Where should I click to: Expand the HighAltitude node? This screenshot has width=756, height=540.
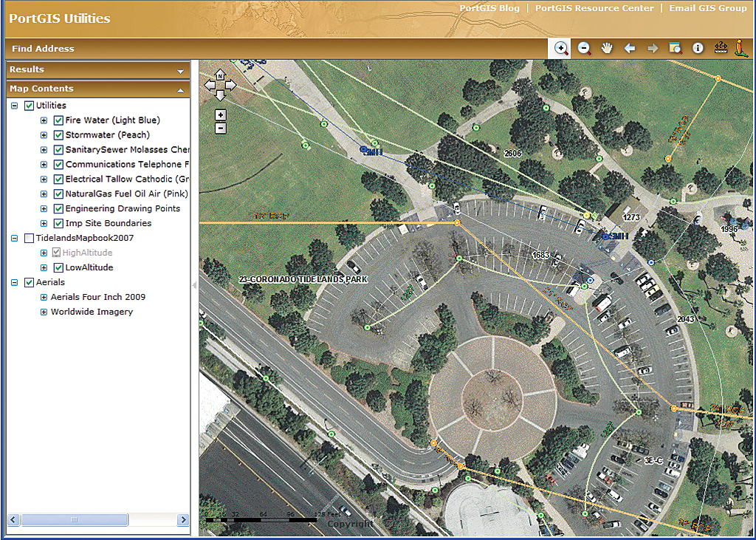pyautogui.click(x=44, y=253)
